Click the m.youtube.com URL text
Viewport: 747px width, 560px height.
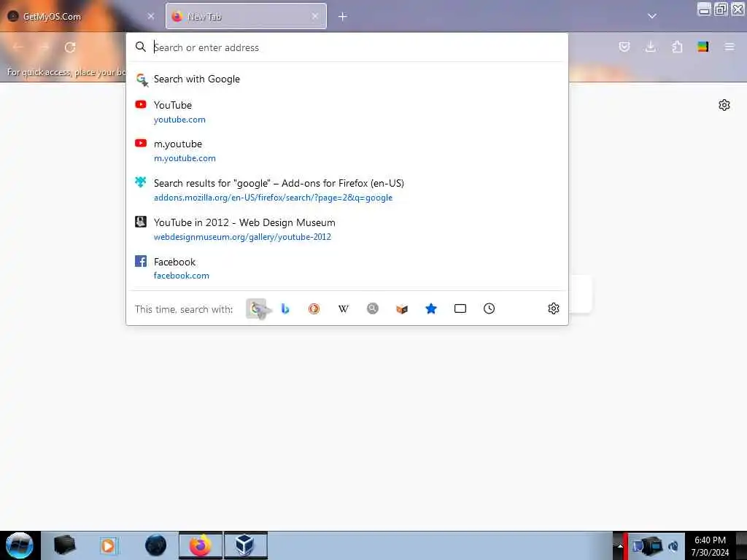185,158
